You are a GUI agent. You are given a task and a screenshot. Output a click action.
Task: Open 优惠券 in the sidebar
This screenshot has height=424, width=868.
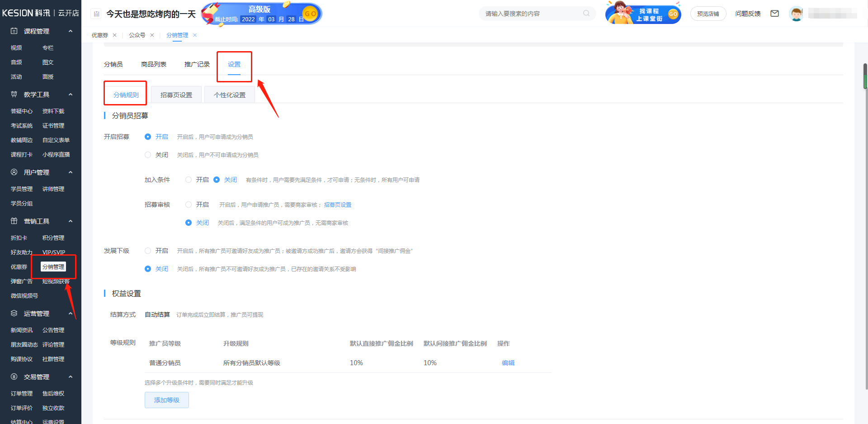[x=19, y=267]
